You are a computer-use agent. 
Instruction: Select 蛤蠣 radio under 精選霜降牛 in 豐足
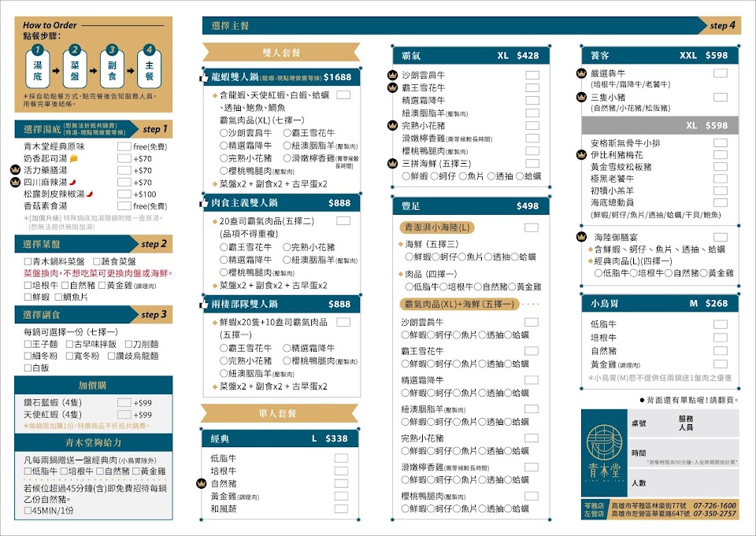[509, 393]
